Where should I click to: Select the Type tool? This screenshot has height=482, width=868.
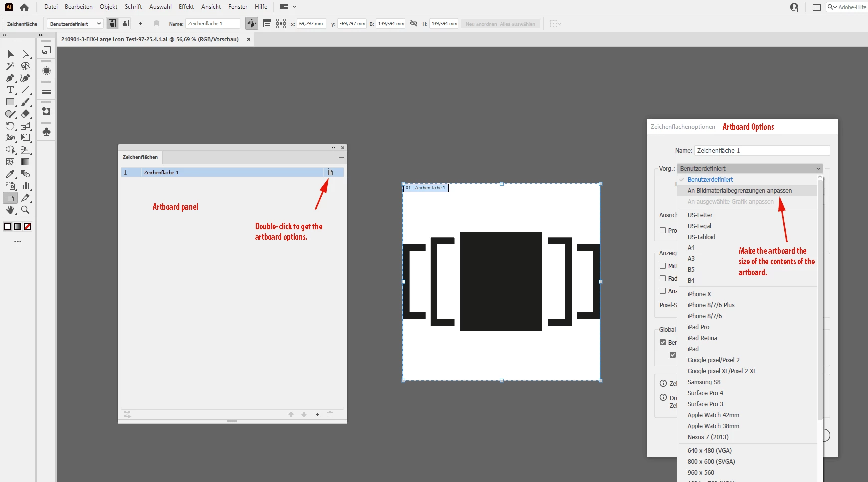coord(10,90)
